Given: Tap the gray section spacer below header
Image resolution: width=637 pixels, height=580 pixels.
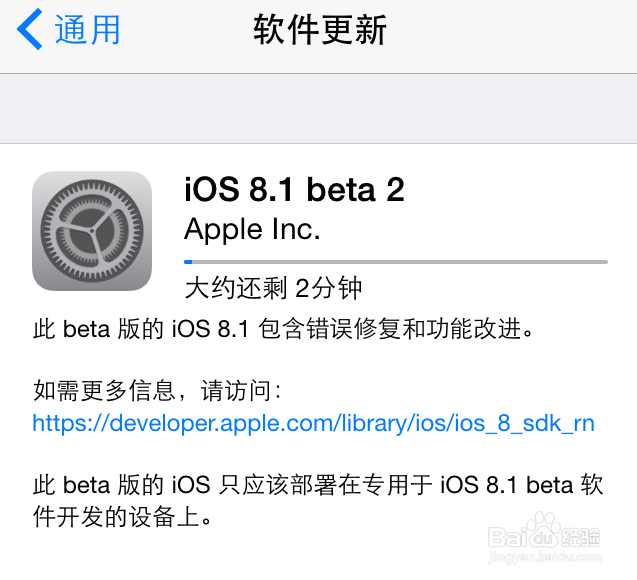Looking at the screenshot, I should pos(318,108).
